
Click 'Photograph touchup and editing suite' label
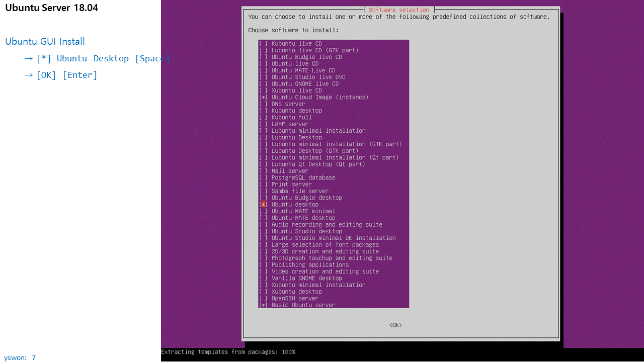(332, 258)
